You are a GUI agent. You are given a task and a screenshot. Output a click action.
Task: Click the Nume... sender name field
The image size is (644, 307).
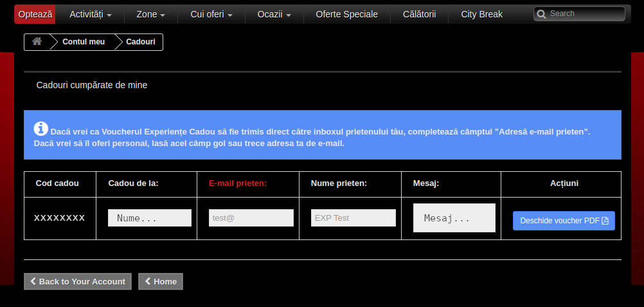[x=150, y=218]
